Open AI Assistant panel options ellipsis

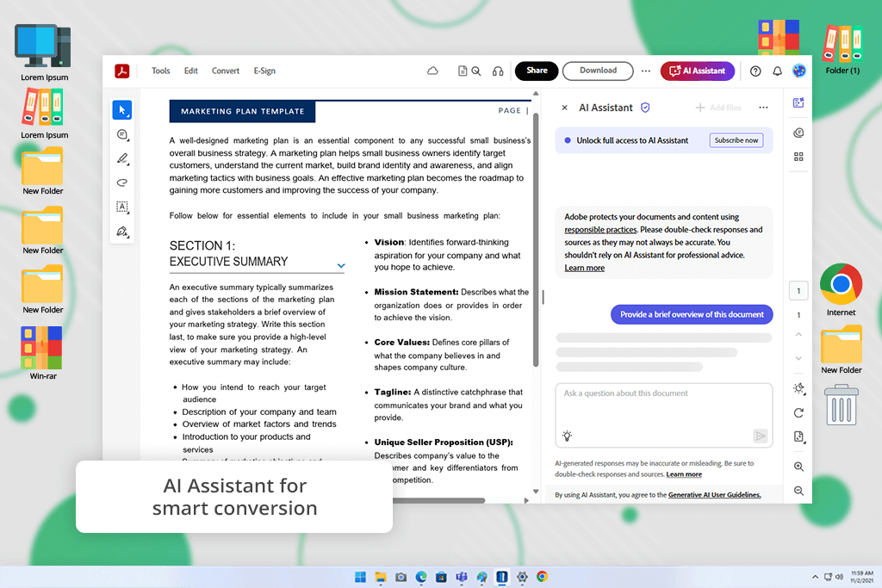click(x=763, y=108)
